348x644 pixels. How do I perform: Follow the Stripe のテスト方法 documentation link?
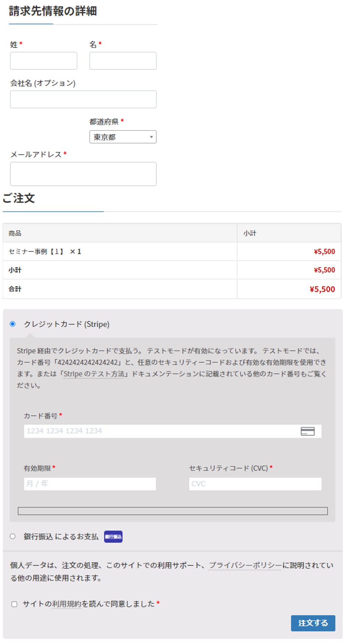[94, 374]
